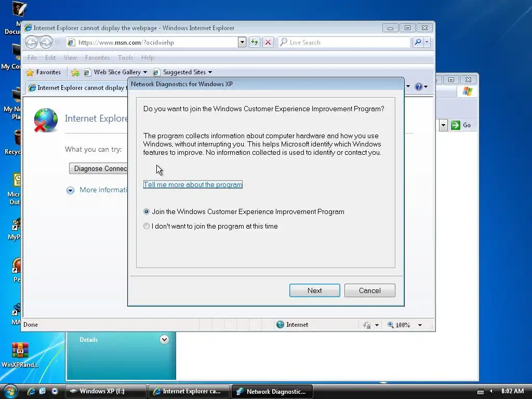Switch to Internet Explorer taskbar button
The width and height of the screenshot is (532, 399).
click(189, 391)
